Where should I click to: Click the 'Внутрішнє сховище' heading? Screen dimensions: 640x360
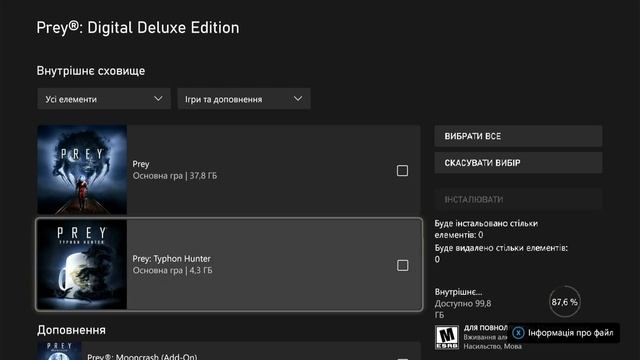[91, 71]
